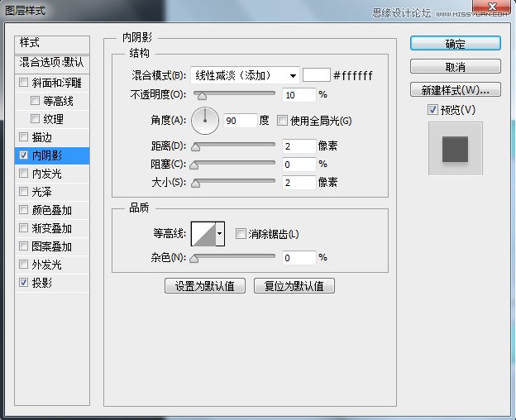Viewport: 516px width, 420px height.
Task: Click the 距离 slider track
Action: (x=234, y=145)
